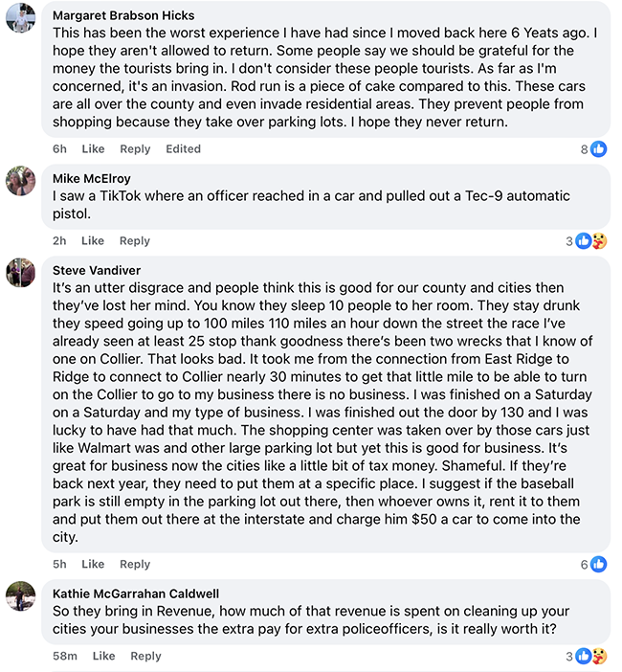This screenshot has width=622, height=672.
Task: Open the Margaret Brabson Hicks name link
Action: pyautogui.click(x=123, y=16)
